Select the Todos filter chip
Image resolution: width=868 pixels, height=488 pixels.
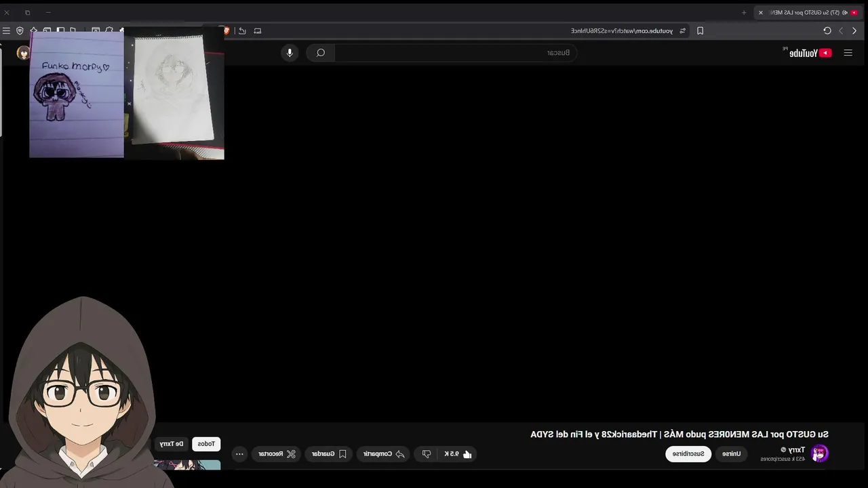click(x=206, y=444)
